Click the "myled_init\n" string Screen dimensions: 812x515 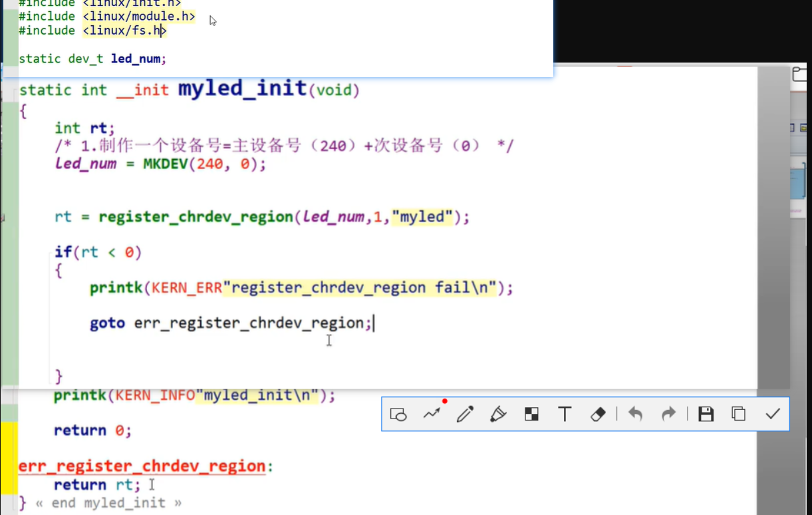click(x=257, y=396)
